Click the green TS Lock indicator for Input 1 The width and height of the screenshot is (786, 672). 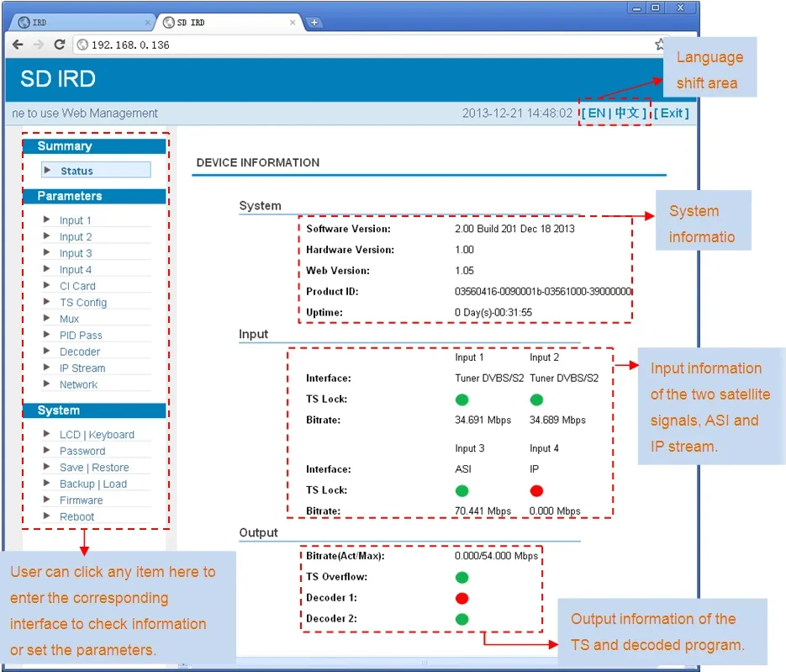(462, 399)
